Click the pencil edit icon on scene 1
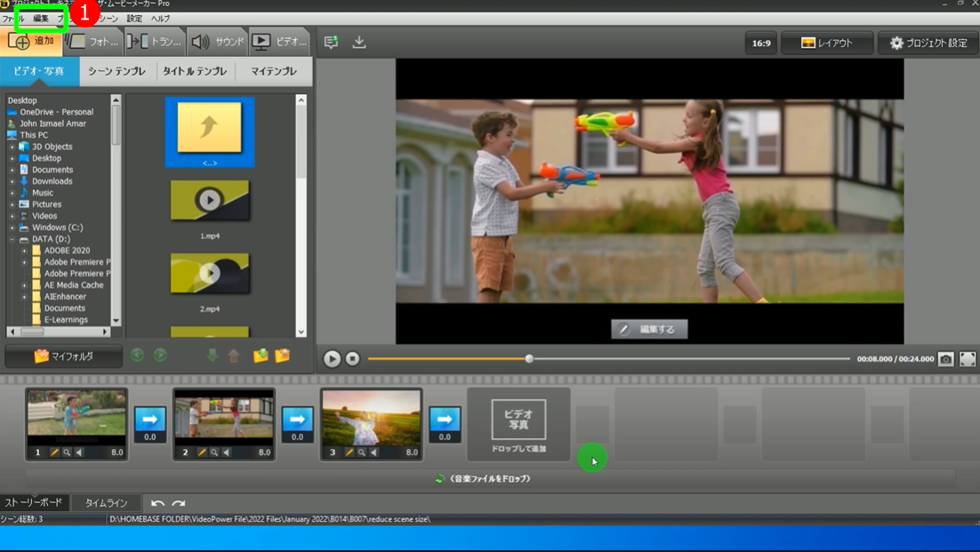The image size is (980, 552). tap(54, 452)
